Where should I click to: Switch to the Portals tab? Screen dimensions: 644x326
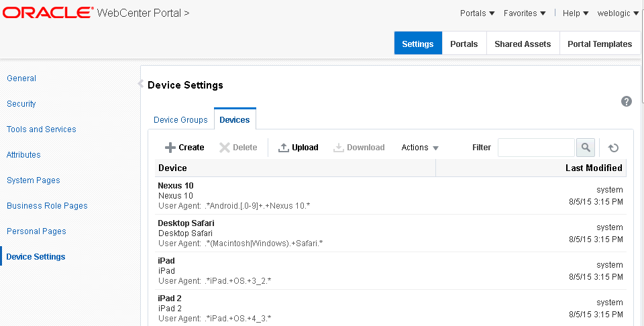(464, 43)
